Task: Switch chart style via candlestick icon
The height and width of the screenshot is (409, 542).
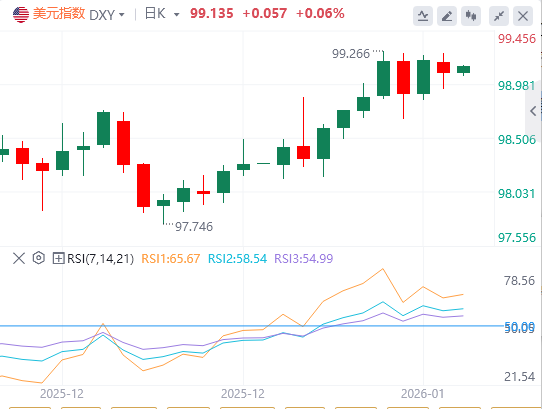Action: point(471,16)
